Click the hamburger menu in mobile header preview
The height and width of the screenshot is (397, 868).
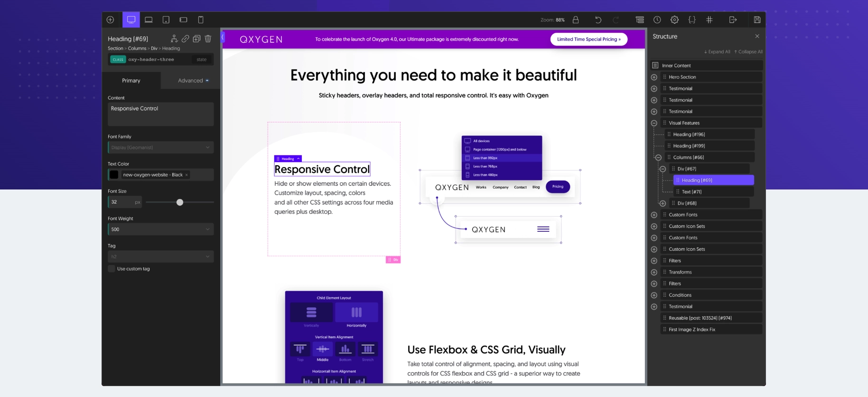click(x=543, y=229)
